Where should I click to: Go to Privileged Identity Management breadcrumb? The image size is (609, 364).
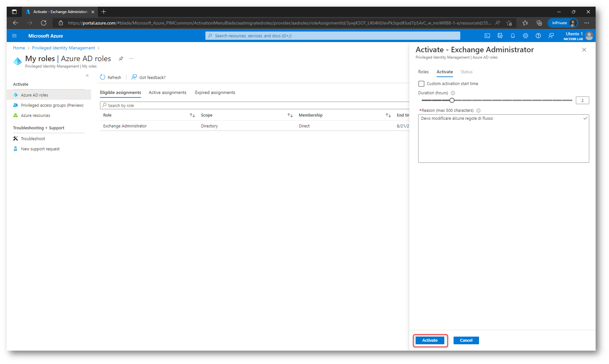click(x=63, y=48)
